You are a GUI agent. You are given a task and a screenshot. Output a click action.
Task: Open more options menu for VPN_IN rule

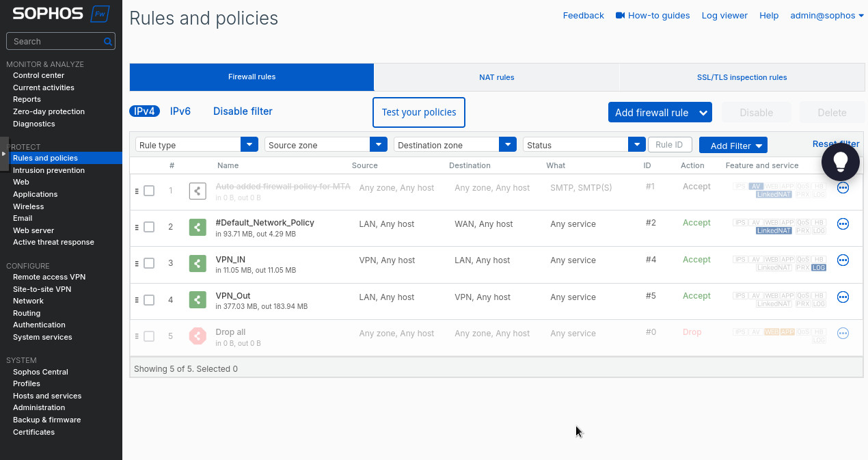(x=843, y=260)
